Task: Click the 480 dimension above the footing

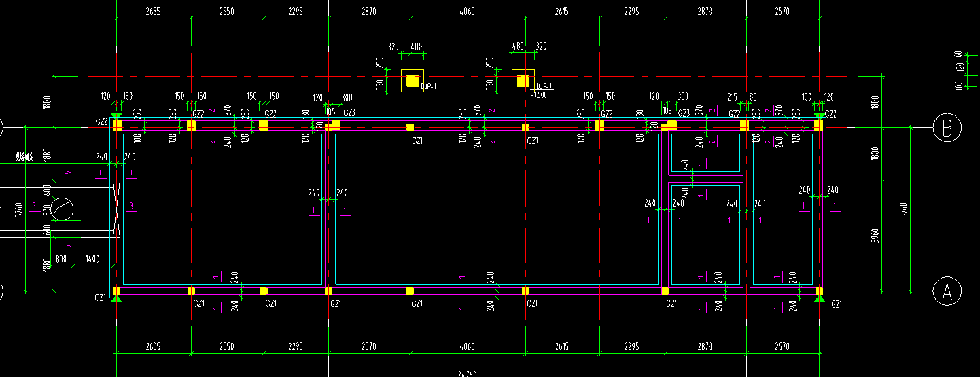Action: pyautogui.click(x=518, y=47)
